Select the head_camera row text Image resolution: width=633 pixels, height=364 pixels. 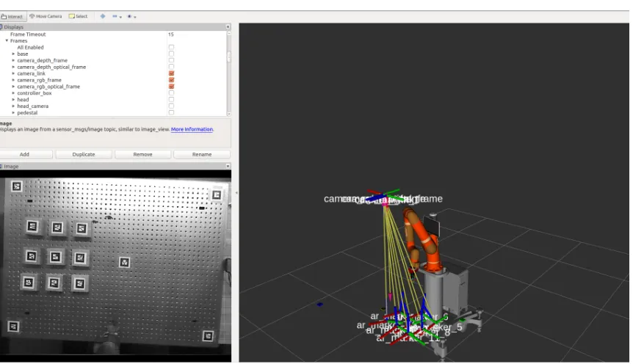[x=33, y=106]
